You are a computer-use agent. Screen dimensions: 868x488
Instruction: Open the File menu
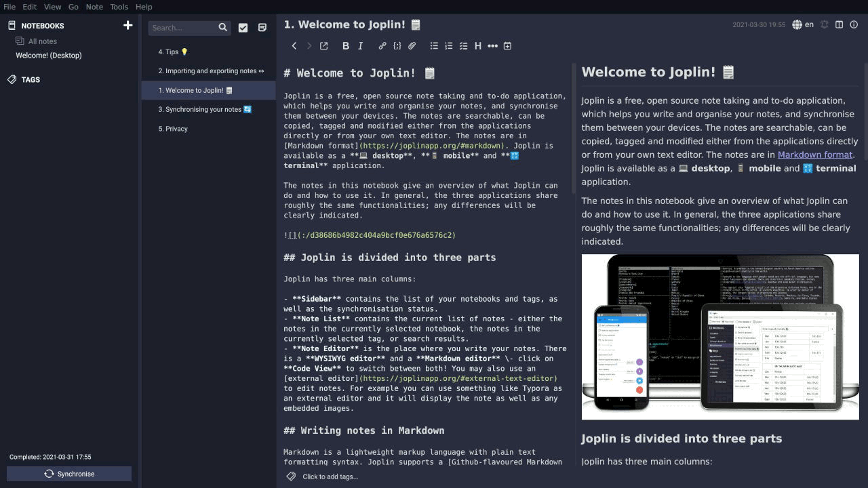tap(9, 7)
